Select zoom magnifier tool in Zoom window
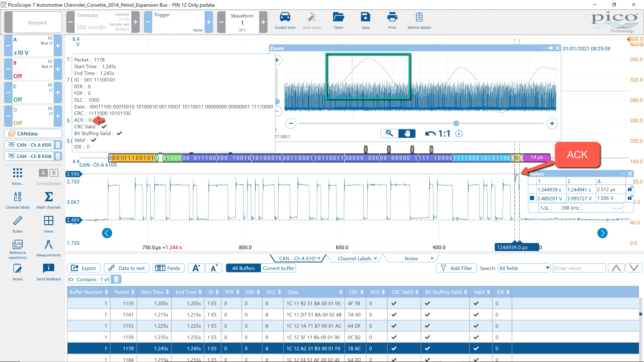Image resolution: width=644 pixels, height=362 pixels. [x=389, y=133]
